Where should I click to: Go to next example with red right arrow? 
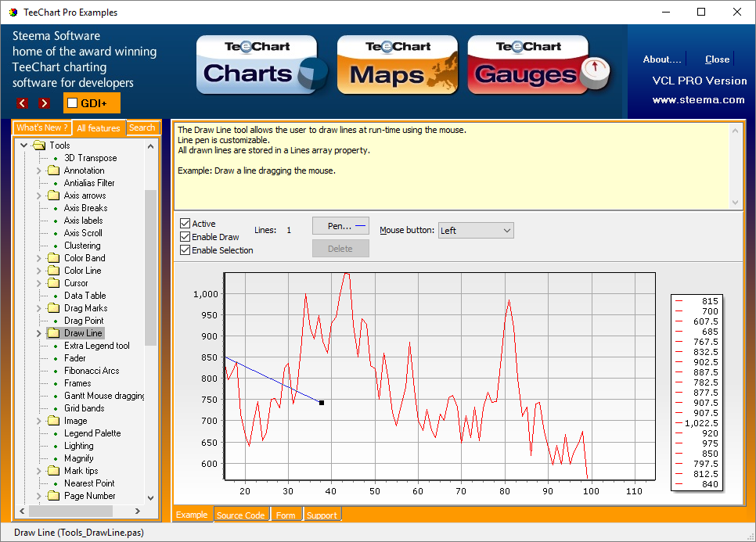click(x=45, y=103)
